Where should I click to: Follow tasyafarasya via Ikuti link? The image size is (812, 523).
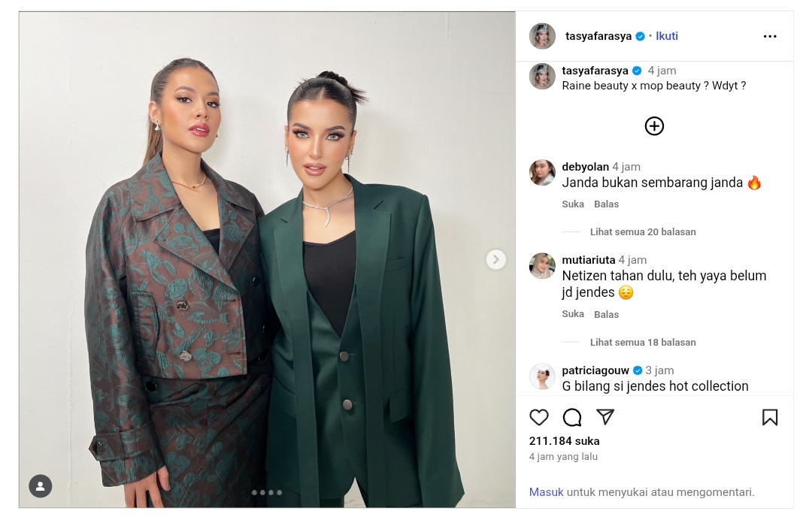tap(666, 36)
